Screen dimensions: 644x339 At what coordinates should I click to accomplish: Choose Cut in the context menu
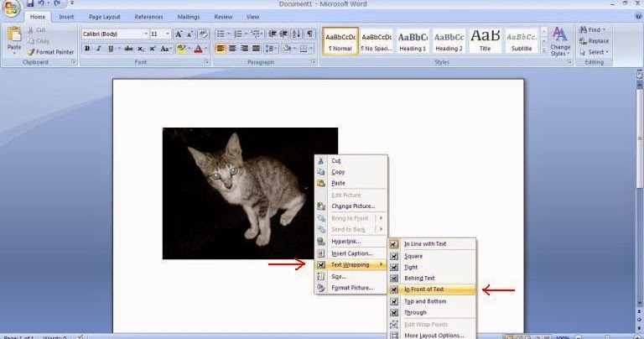[x=351, y=160]
